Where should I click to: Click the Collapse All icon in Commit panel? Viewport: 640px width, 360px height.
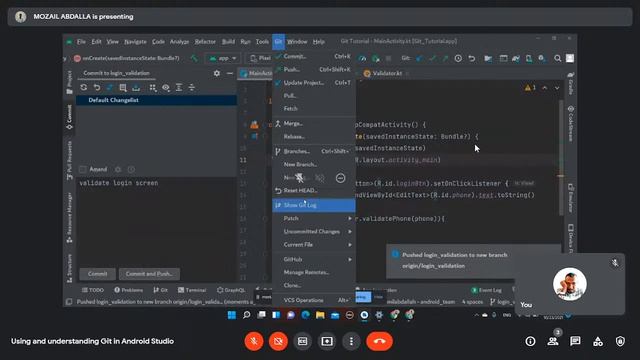(x=192, y=87)
